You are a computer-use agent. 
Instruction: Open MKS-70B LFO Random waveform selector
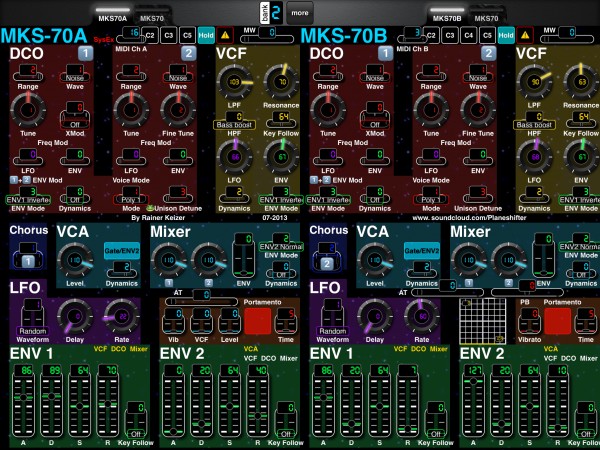pos(333,317)
